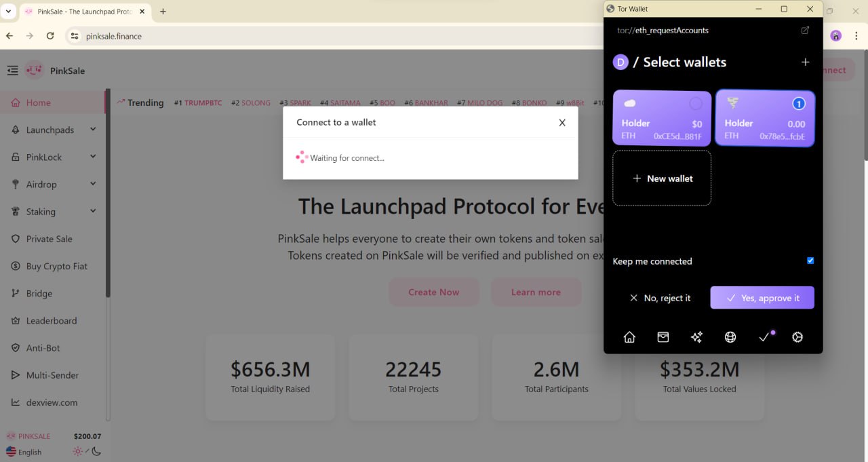Open Buy Crypto Fiat in sidebar

(x=53, y=266)
